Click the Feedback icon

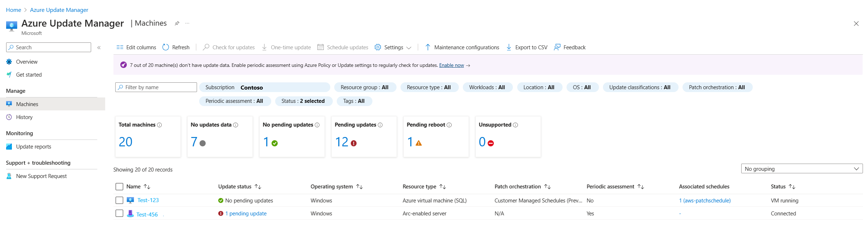557,47
